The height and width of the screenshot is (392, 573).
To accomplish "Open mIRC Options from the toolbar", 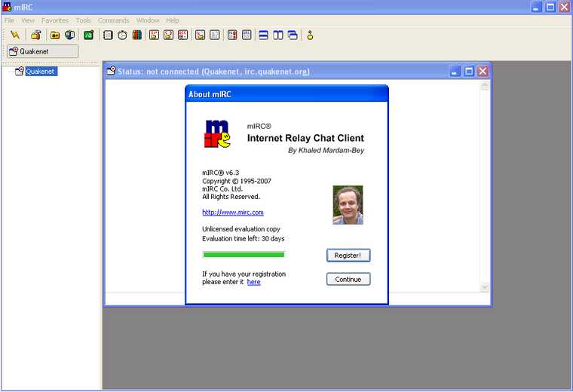I will (36, 35).
